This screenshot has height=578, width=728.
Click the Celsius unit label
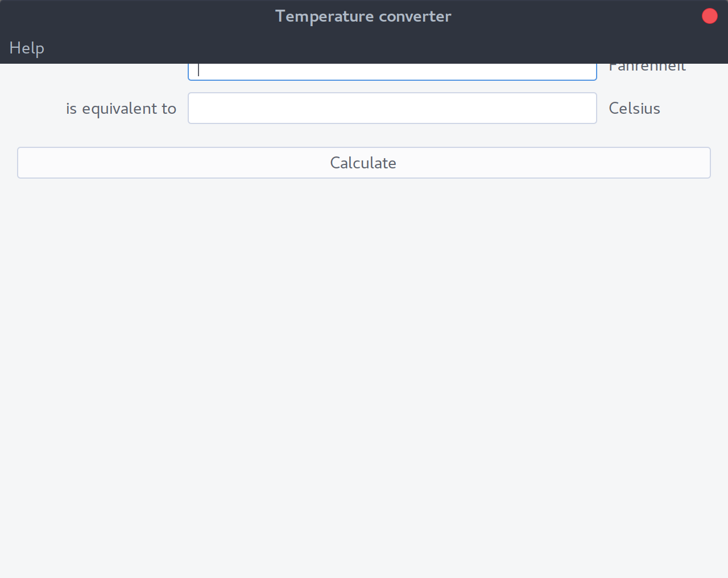(634, 108)
